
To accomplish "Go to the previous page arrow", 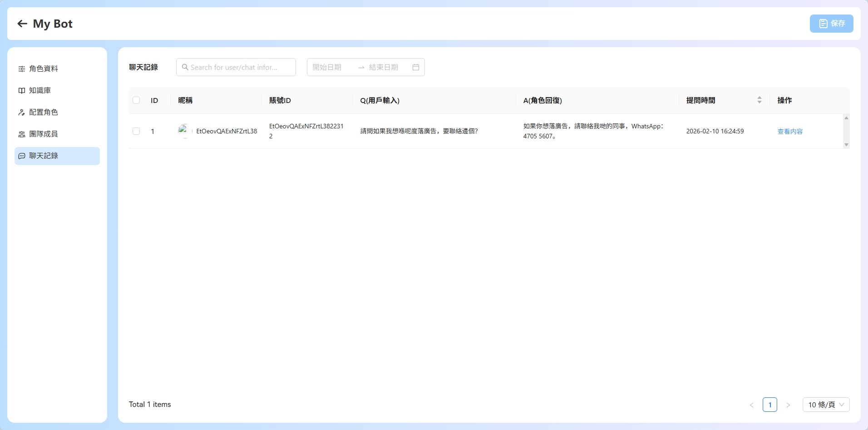I will (751, 405).
